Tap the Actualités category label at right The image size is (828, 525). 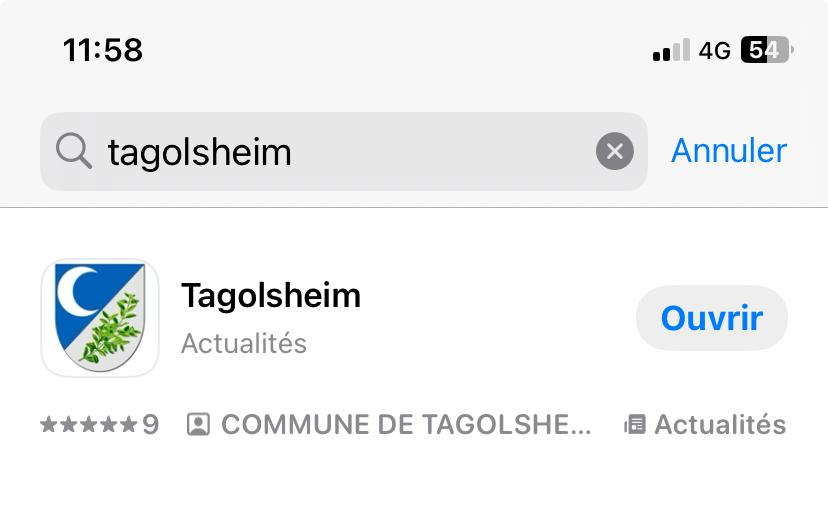(720, 425)
